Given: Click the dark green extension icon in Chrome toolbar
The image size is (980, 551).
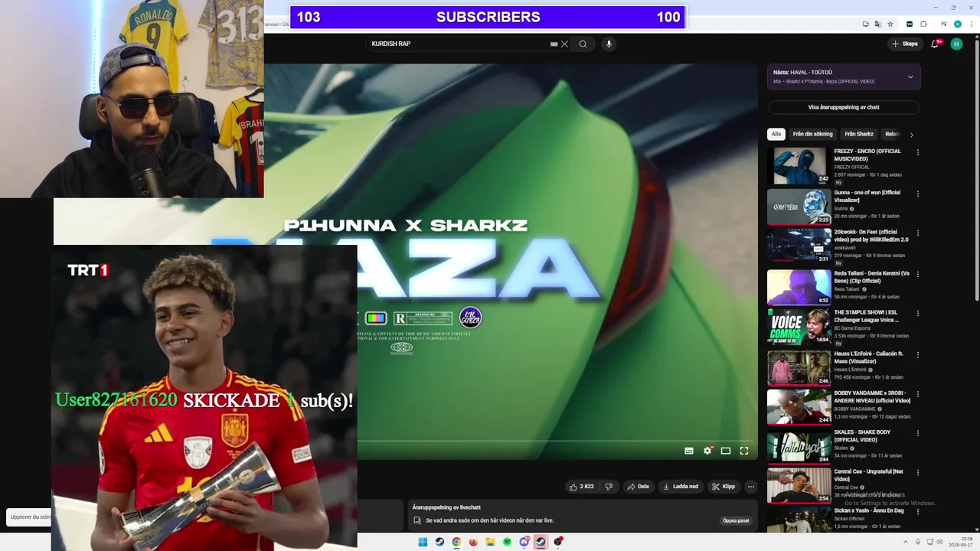Looking at the screenshot, I should click(910, 24).
